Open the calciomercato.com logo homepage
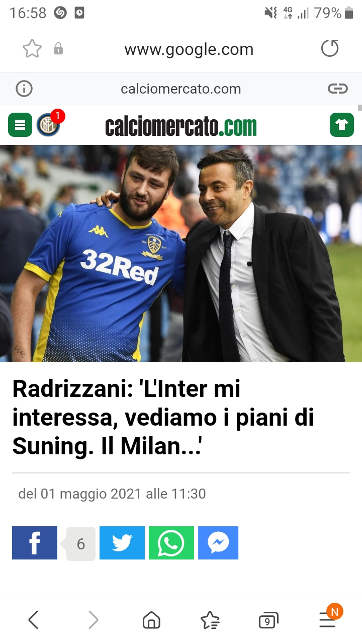The height and width of the screenshot is (644, 362). coord(181,126)
